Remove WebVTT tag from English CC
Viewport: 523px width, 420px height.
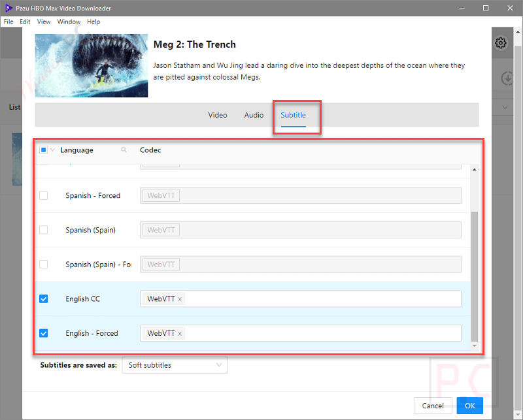coord(180,299)
